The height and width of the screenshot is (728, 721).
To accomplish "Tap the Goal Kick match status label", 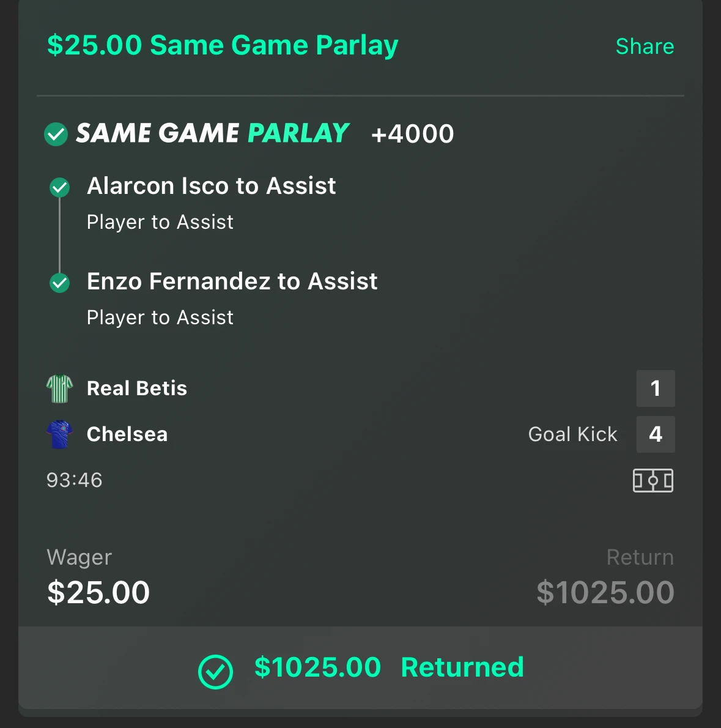I will 572,434.
